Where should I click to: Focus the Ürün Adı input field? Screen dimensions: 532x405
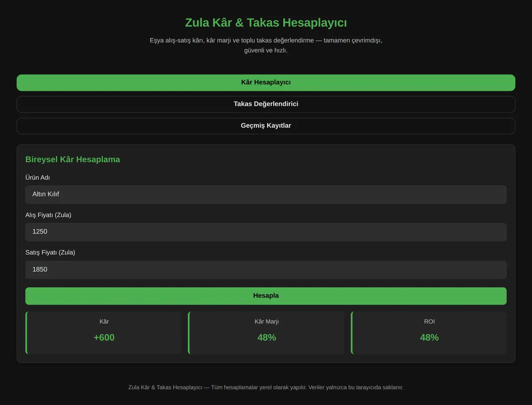coord(266,195)
